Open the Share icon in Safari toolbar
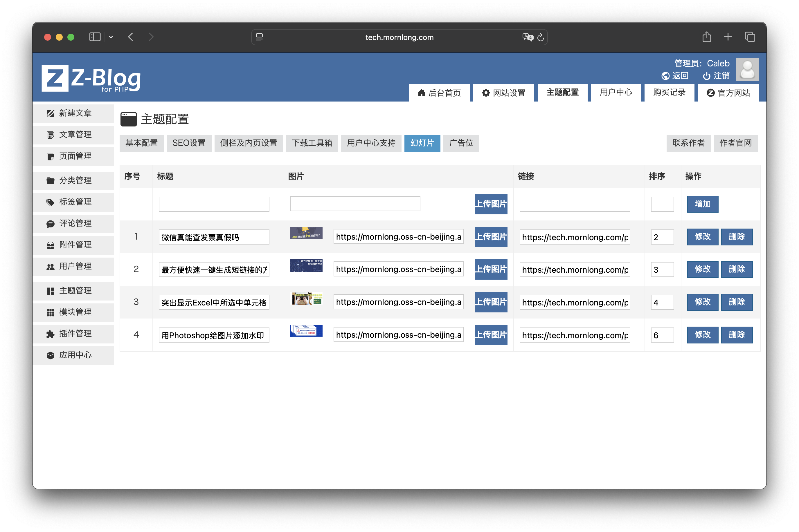Viewport: 799px width, 532px height. coord(707,37)
